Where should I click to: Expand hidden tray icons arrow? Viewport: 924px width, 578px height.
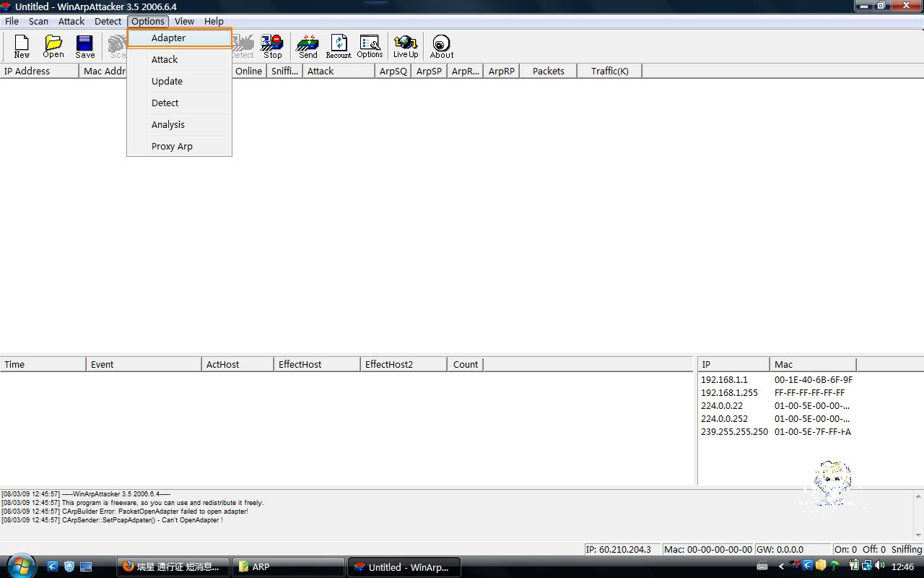780,567
